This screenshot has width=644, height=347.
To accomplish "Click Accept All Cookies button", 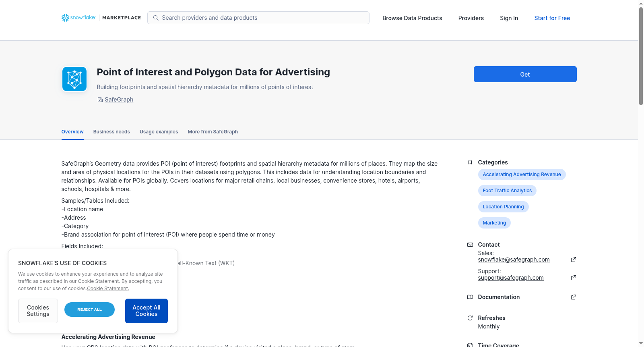I will 147,311.
